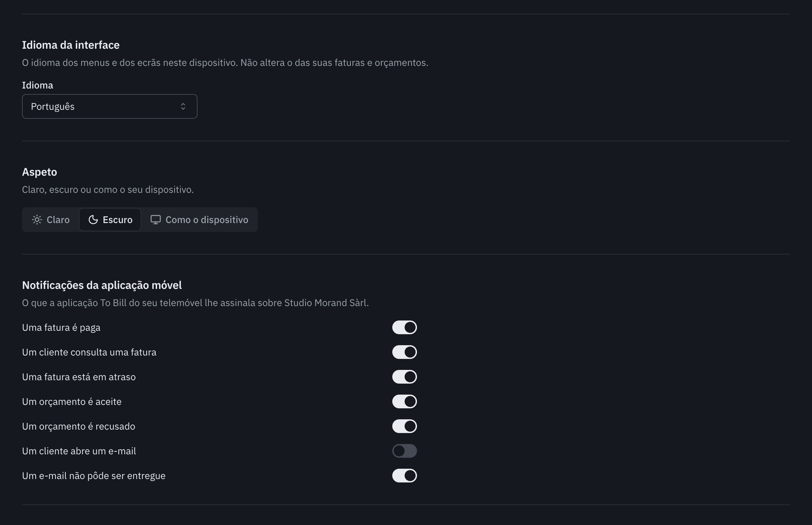812x525 pixels.
Task: Toggle 'Um orçamento é recusado' notification
Action: pos(405,426)
